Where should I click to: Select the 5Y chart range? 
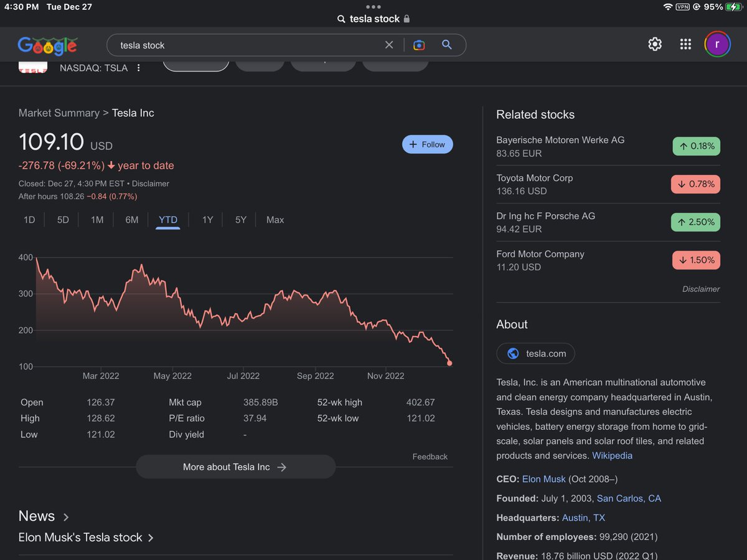(x=241, y=220)
